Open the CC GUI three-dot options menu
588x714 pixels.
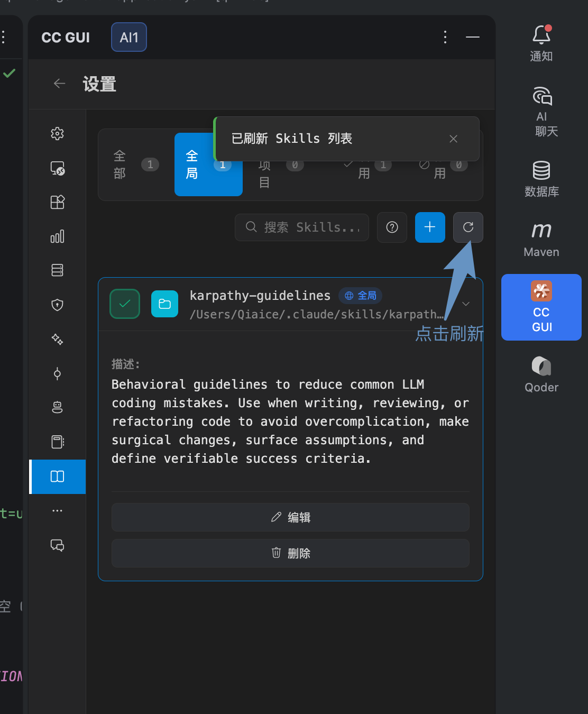[x=445, y=37]
